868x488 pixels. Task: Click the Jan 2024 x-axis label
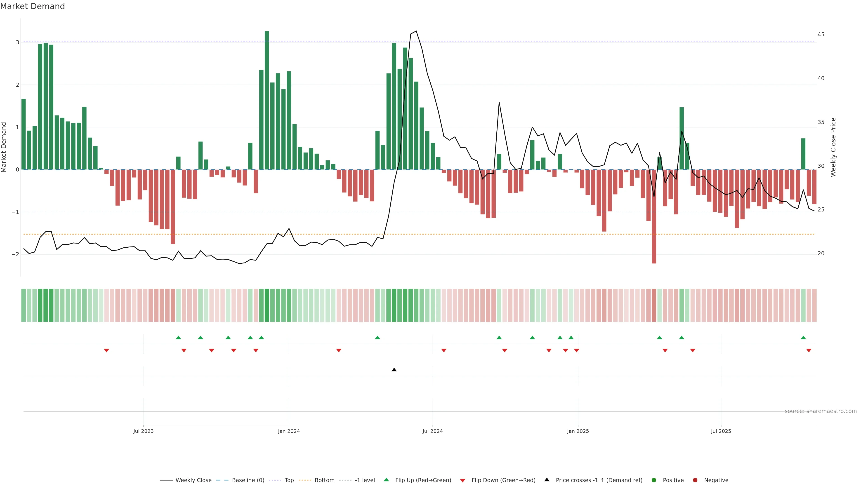(x=289, y=431)
